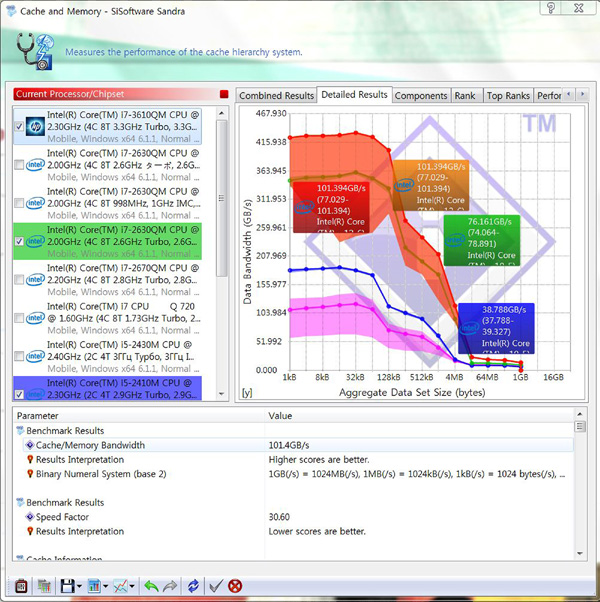Click the Intel logo of i7 Q 720 entry

click(x=35, y=318)
